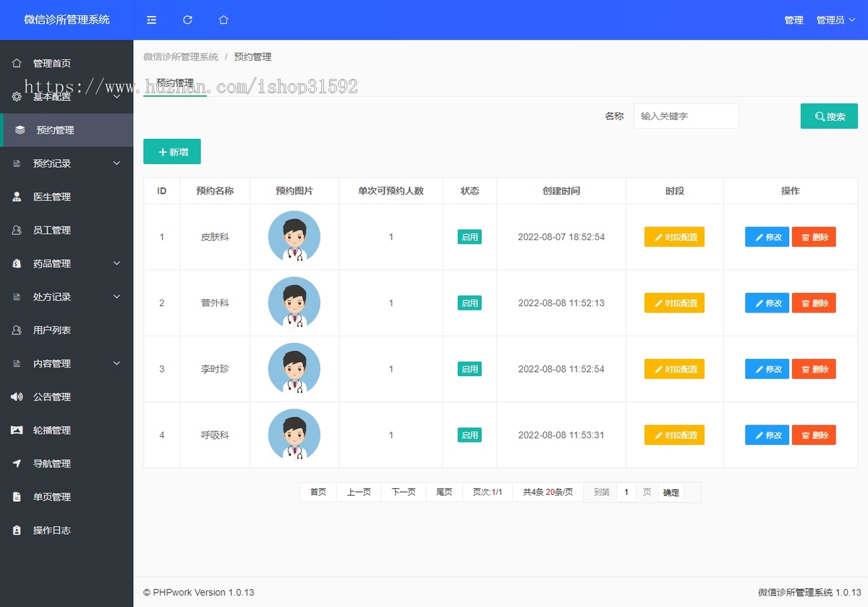Screen dimensions: 868x607
Task: Click the file icon beside 单页管理
Action: point(17,496)
